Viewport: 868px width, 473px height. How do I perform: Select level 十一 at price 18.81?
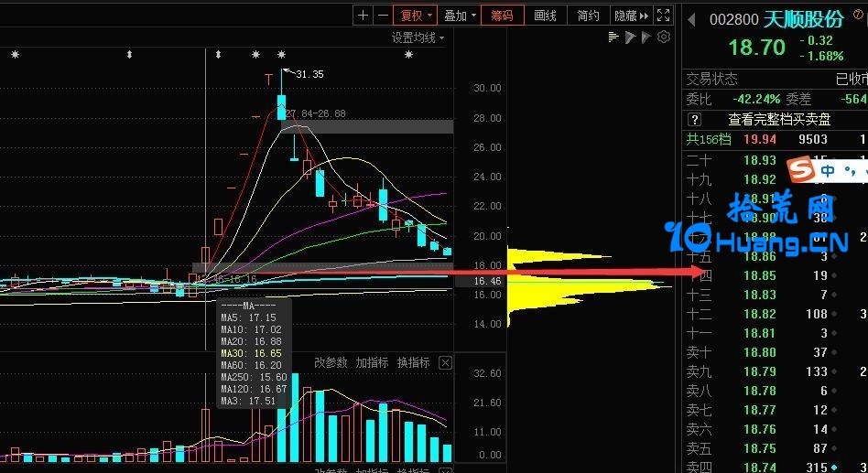click(x=775, y=333)
